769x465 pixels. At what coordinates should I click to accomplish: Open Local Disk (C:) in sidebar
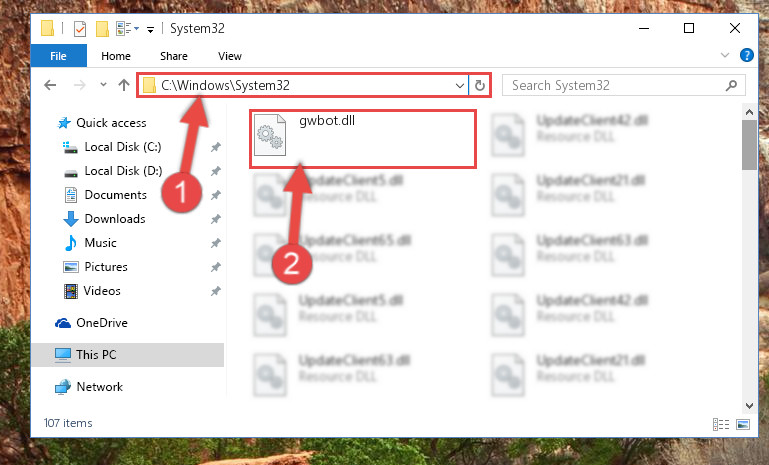[x=123, y=147]
